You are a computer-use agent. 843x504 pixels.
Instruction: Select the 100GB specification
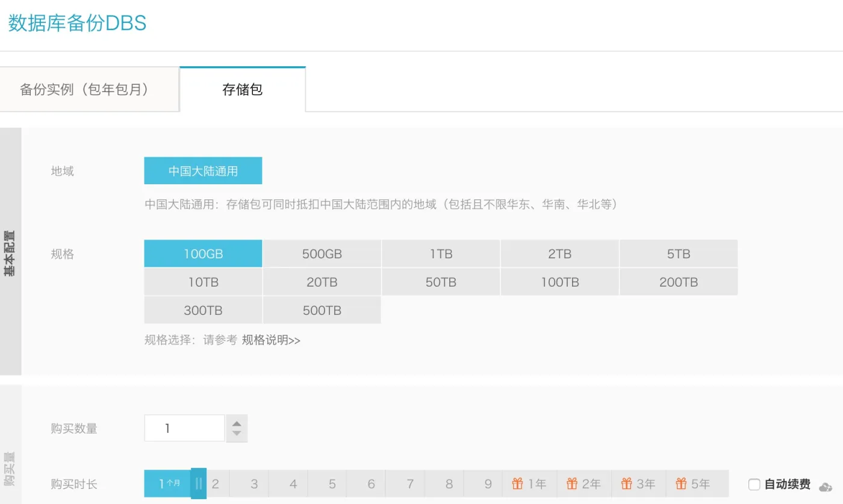203,254
